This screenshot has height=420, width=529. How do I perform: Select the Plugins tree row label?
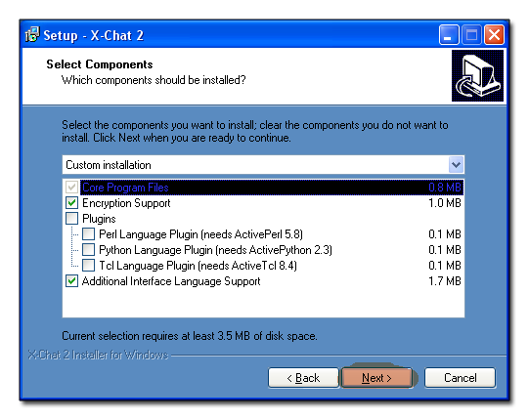click(x=99, y=219)
